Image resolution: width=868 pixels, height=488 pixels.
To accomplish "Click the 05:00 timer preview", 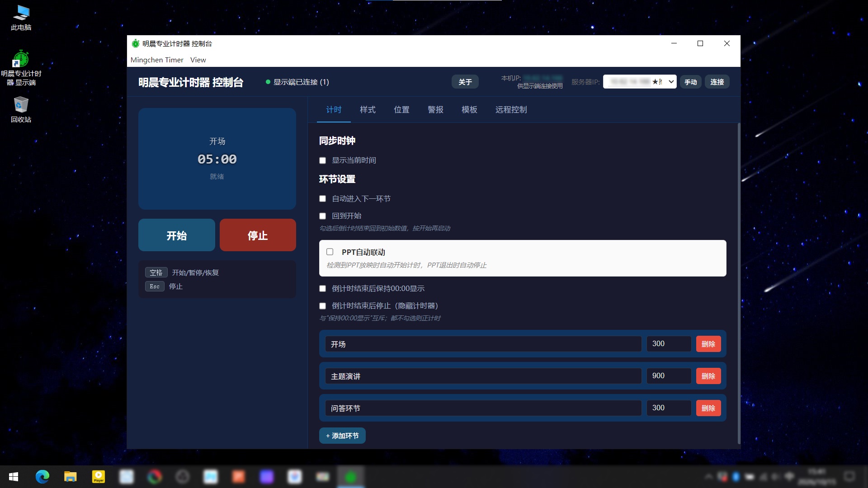I will tap(217, 159).
